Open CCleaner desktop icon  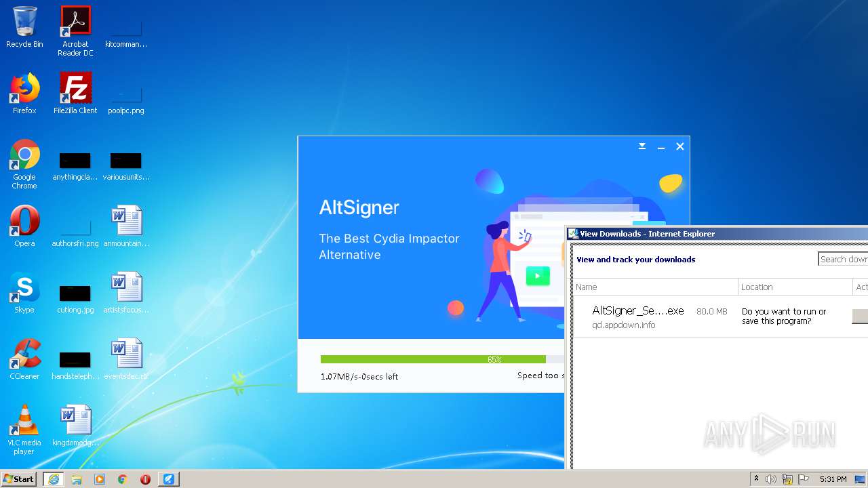[x=24, y=359]
